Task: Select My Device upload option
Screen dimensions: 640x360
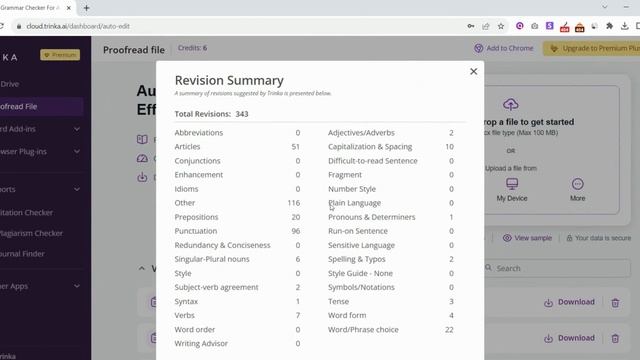Action: pyautogui.click(x=512, y=190)
